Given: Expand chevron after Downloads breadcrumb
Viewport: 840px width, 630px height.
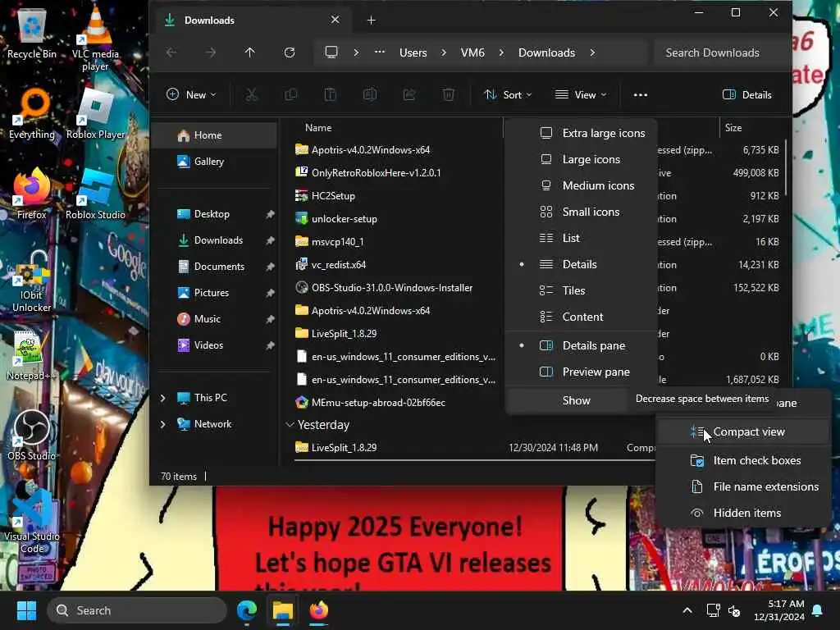Looking at the screenshot, I should 592,52.
